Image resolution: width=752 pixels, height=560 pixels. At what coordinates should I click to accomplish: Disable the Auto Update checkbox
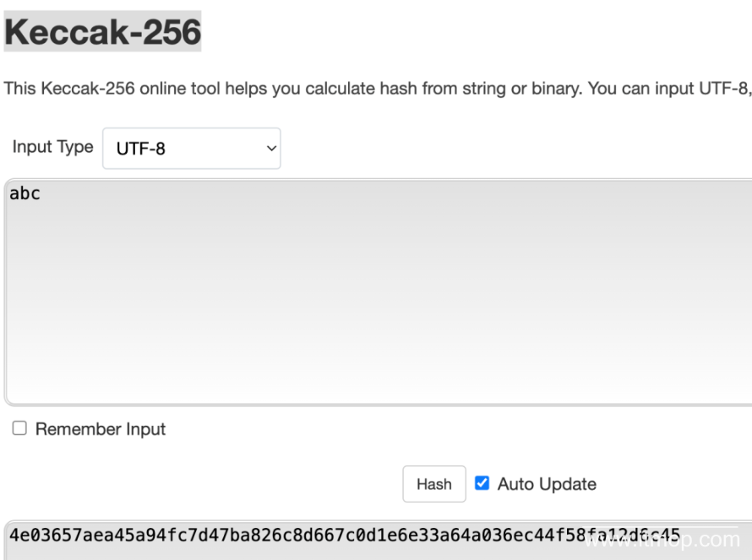[482, 484]
